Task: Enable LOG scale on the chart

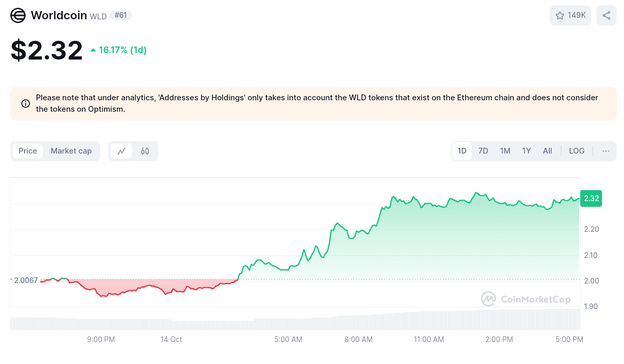Action: coord(576,151)
